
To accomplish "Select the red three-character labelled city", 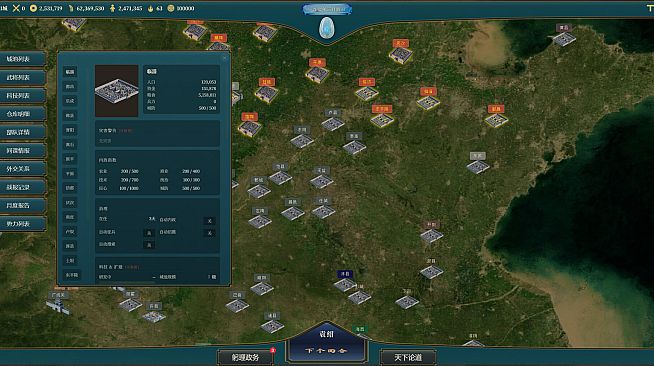I will [382, 116].
